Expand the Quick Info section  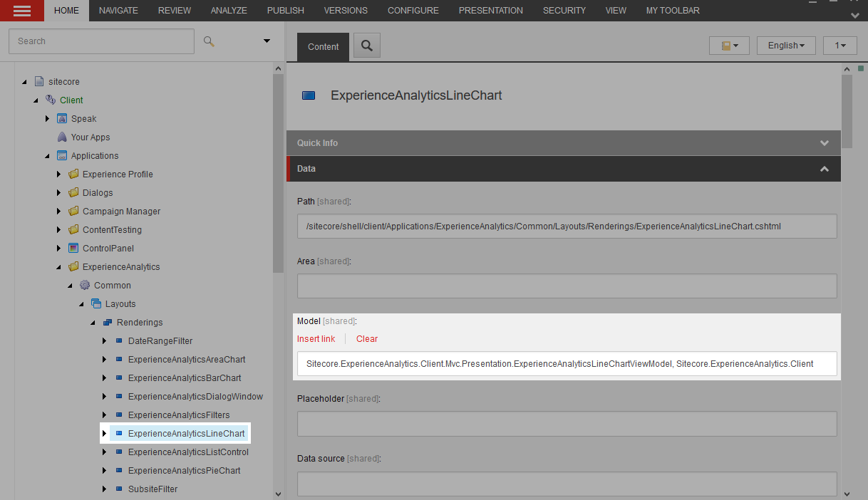click(564, 142)
